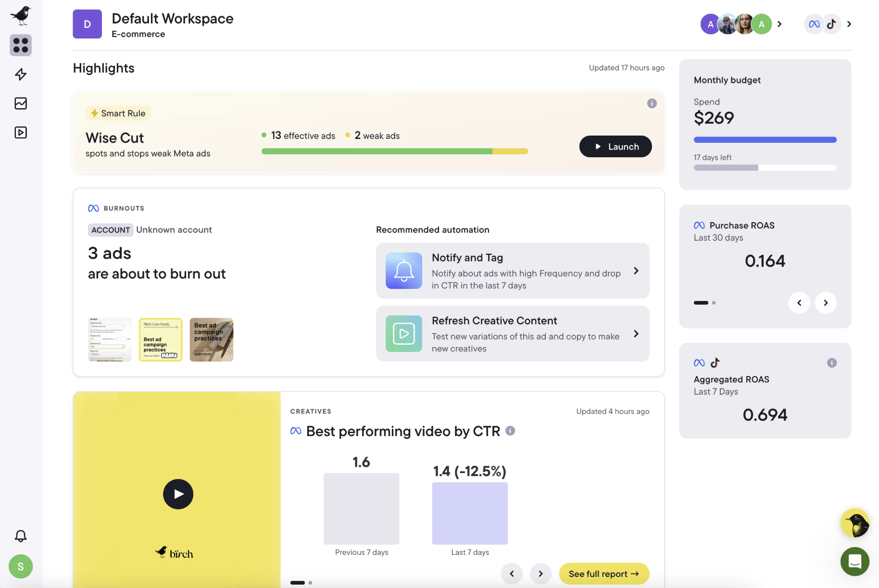Expand the team members avatar list
The height and width of the screenshot is (588, 879).
(779, 24)
